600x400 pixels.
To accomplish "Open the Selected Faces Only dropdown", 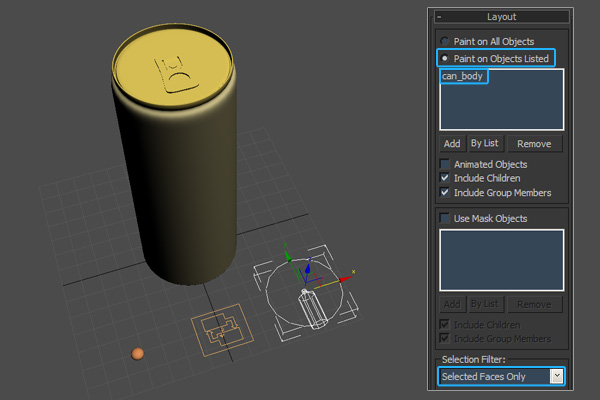I will pyautogui.click(x=556, y=376).
